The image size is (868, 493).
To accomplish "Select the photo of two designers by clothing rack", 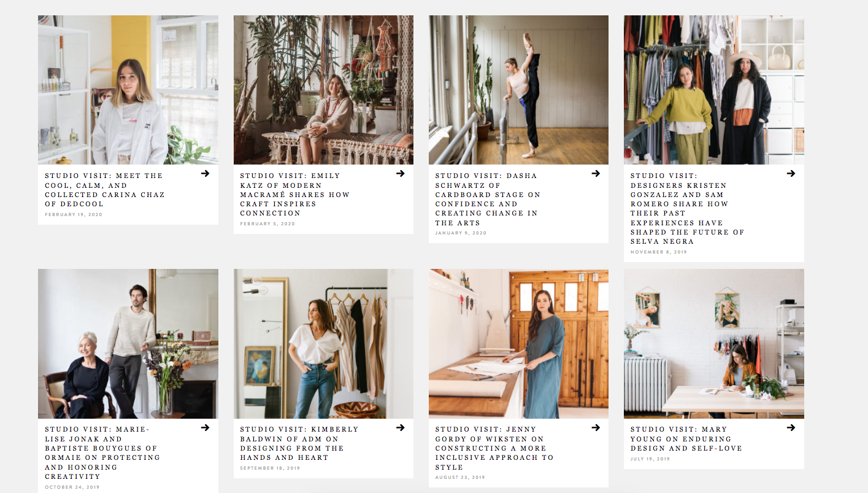I will pyautogui.click(x=714, y=90).
